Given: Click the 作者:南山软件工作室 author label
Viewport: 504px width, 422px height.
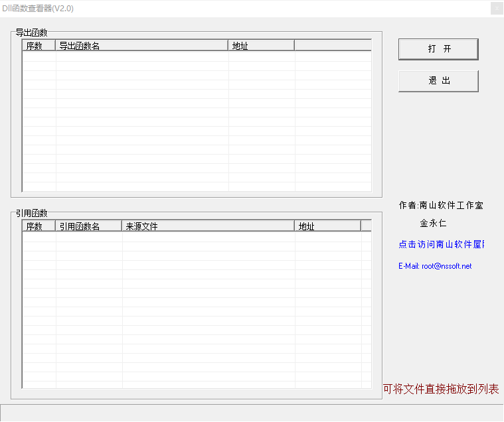Looking at the screenshot, I should click(441, 206).
